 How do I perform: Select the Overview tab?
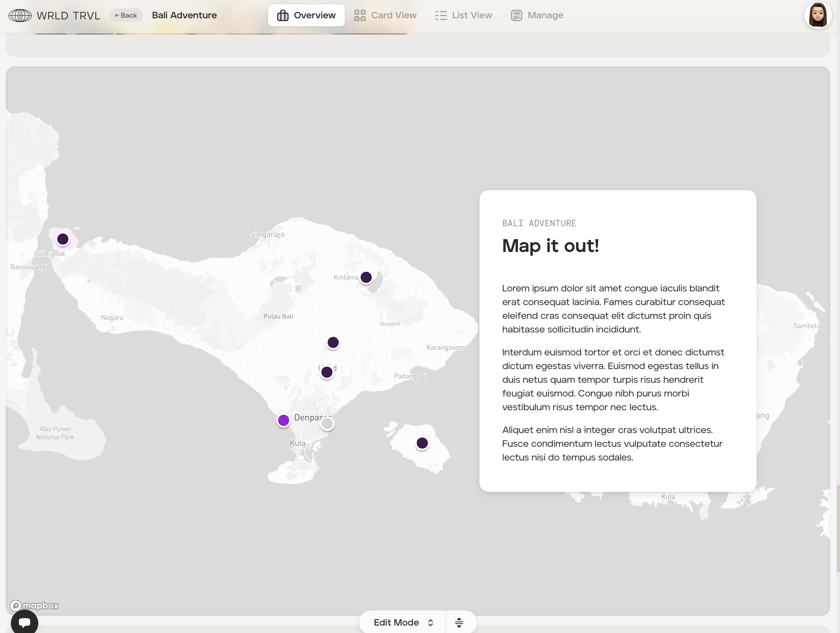pos(306,16)
